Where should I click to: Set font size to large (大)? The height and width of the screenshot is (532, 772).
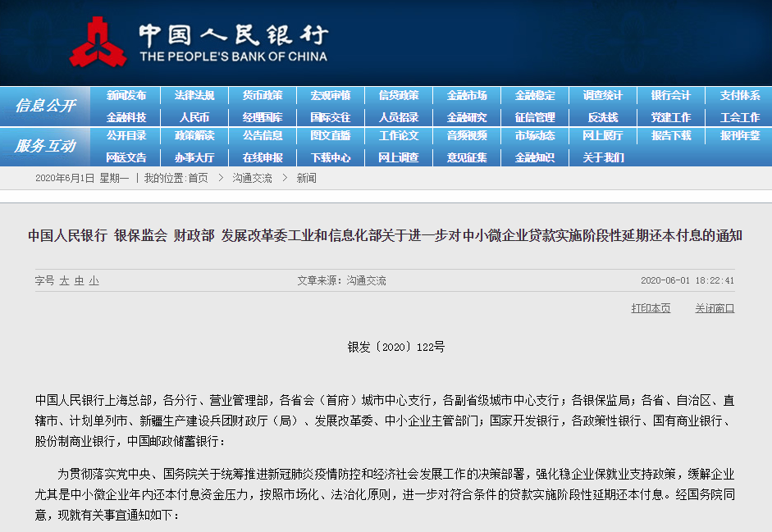pyautogui.click(x=64, y=280)
